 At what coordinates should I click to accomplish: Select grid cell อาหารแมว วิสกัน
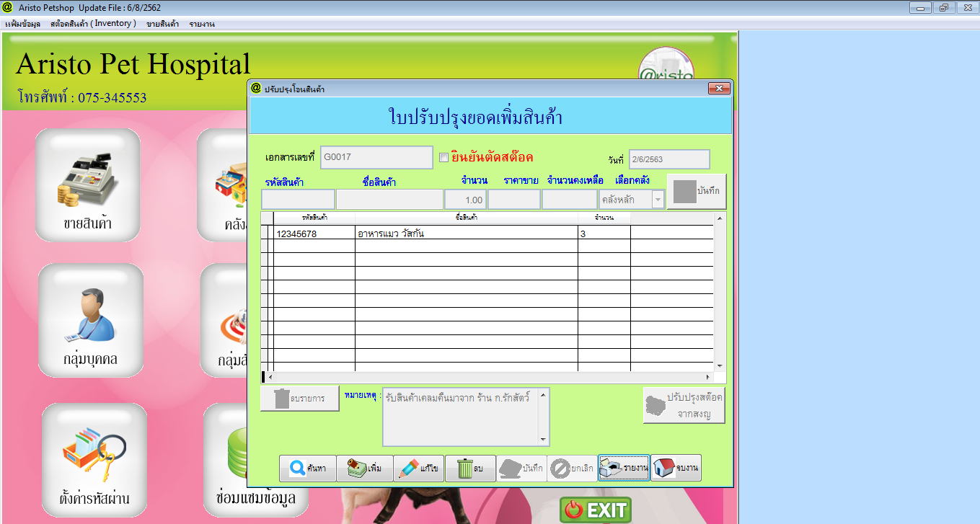point(467,234)
